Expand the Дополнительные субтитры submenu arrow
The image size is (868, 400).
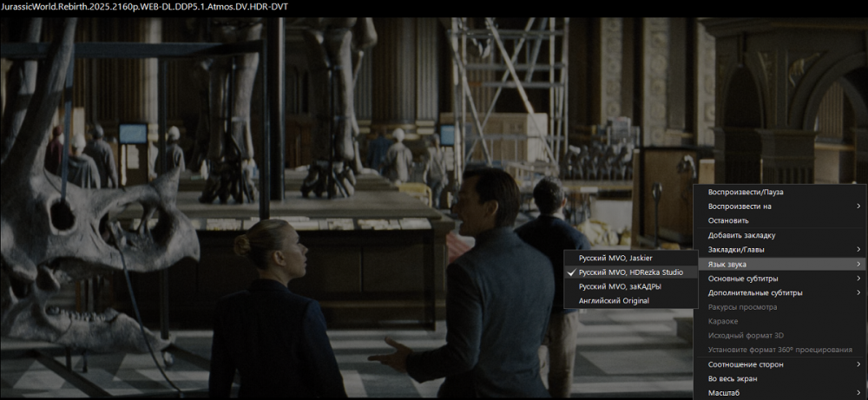(858, 293)
